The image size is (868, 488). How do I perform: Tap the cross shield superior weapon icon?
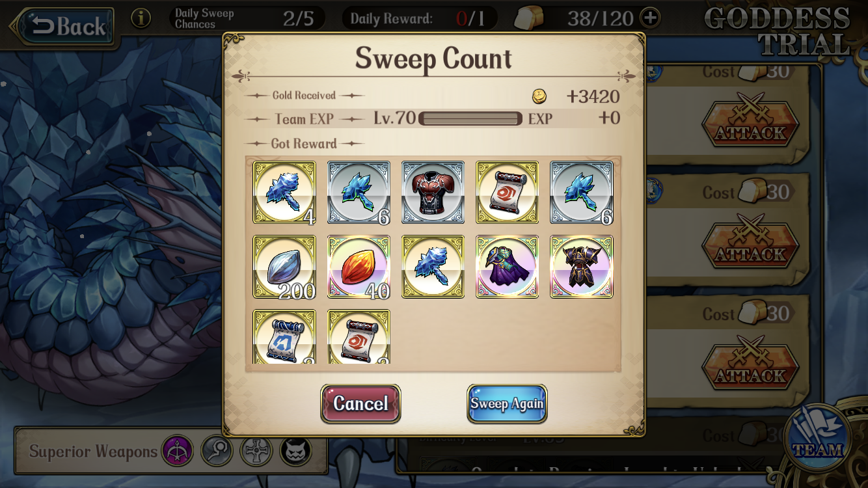tap(256, 451)
